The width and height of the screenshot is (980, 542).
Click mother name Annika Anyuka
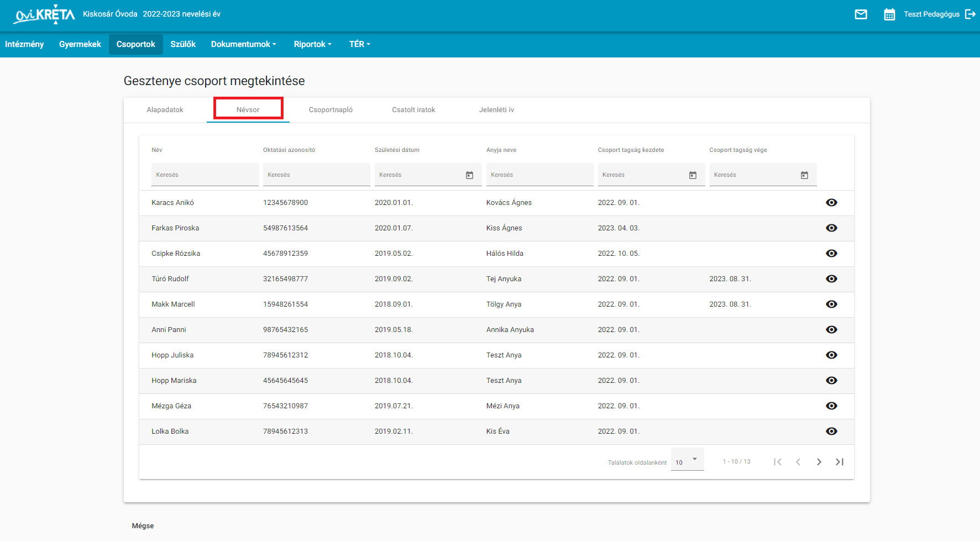pos(510,330)
